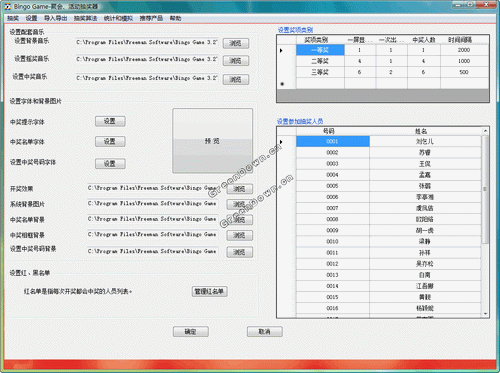Click the 中奖名单背景 path field
Screen dimensions: 500x373
coord(152,219)
